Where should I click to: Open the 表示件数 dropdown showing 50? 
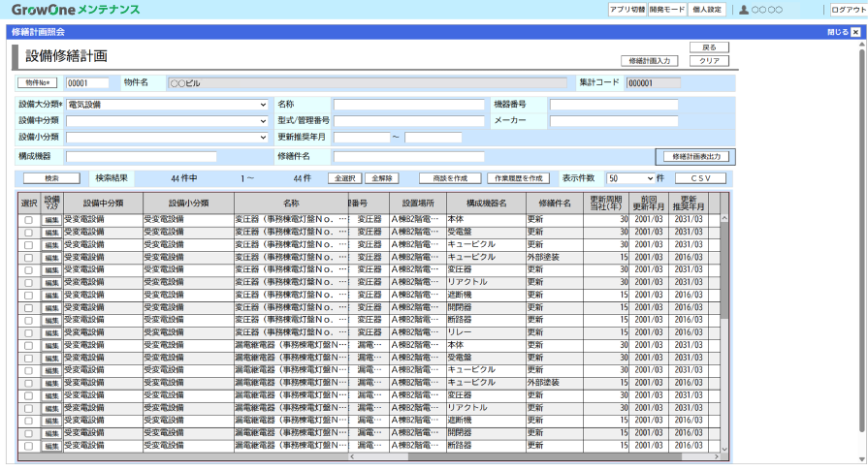pos(630,178)
